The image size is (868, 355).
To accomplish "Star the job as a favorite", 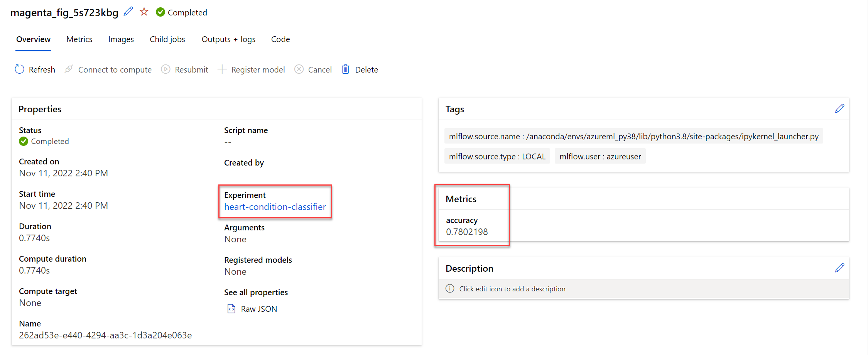I will coord(144,12).
